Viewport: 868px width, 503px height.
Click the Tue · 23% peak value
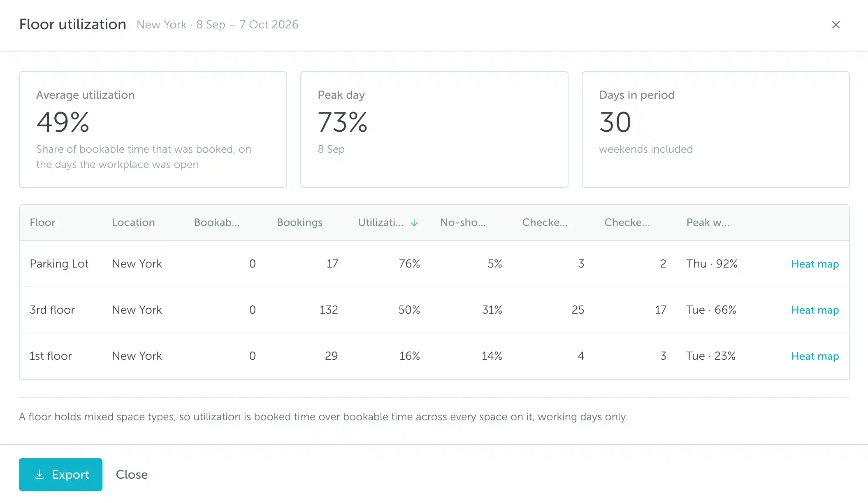coord(711,356)
